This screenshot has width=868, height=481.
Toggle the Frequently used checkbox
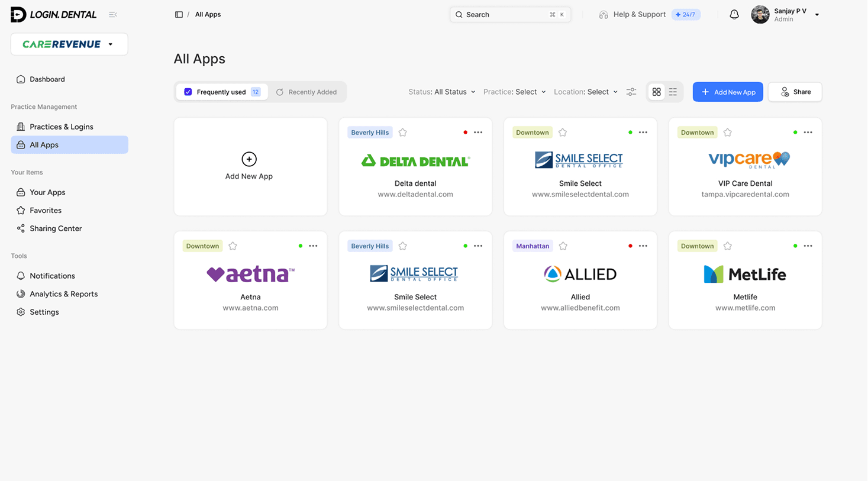pos(188,92)
